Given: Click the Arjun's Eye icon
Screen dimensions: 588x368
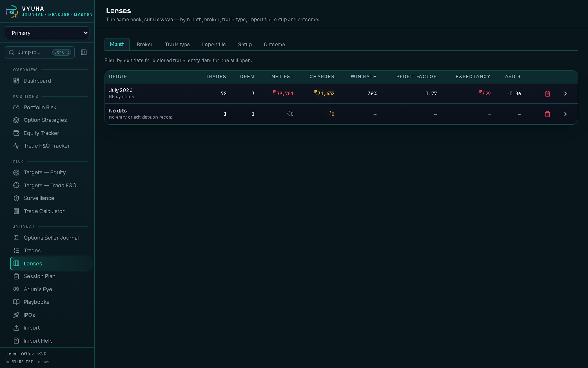Looking at the screenshot, I should click(x=16, y=289).
